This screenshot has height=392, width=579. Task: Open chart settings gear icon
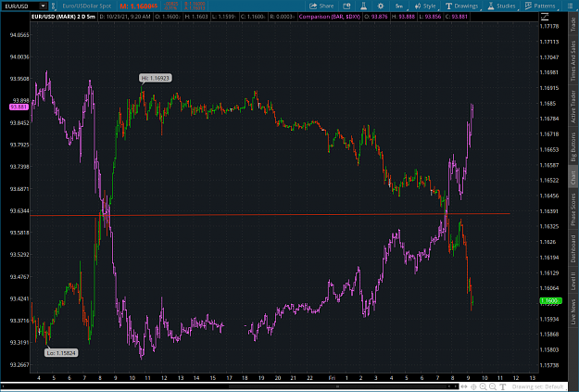pos(381,6)
